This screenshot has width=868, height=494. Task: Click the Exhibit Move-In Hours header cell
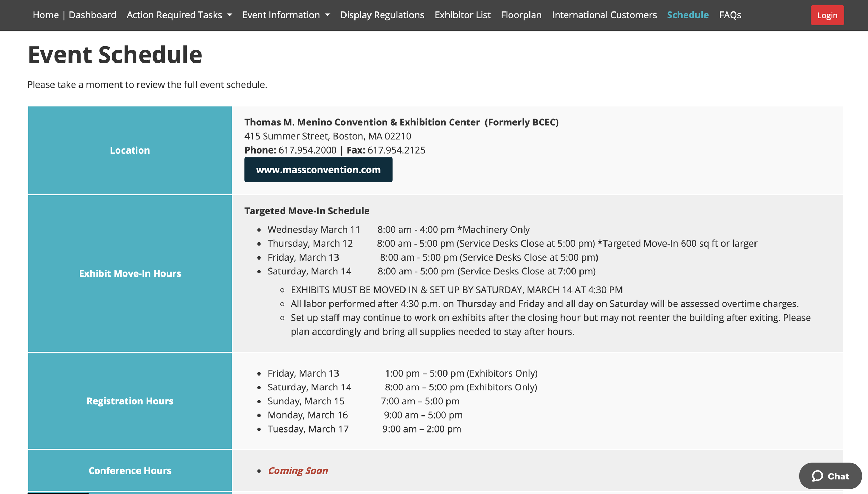click(130, 273)
